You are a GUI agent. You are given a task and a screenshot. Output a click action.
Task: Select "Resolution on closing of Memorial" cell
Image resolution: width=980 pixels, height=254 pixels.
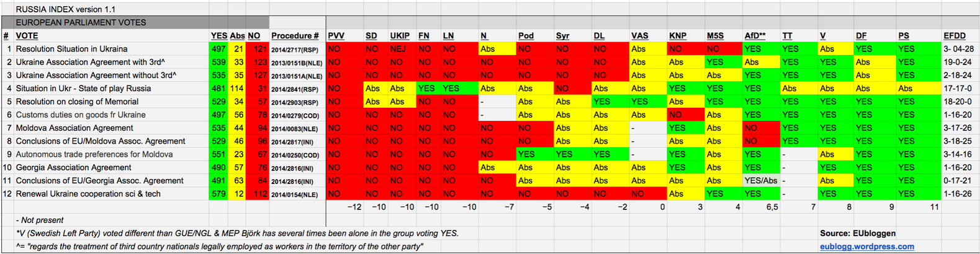[x=77, y=102]
